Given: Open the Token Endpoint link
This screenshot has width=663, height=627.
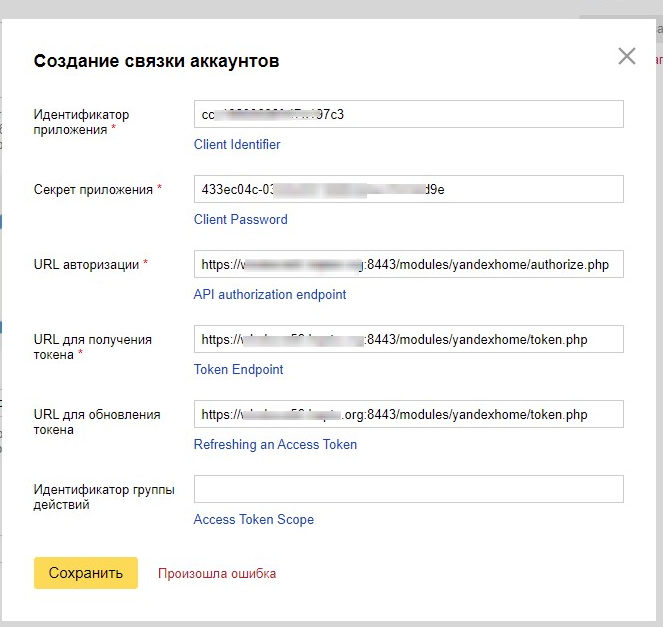Looking at the screenshot, I should click(x=238, y=370).
